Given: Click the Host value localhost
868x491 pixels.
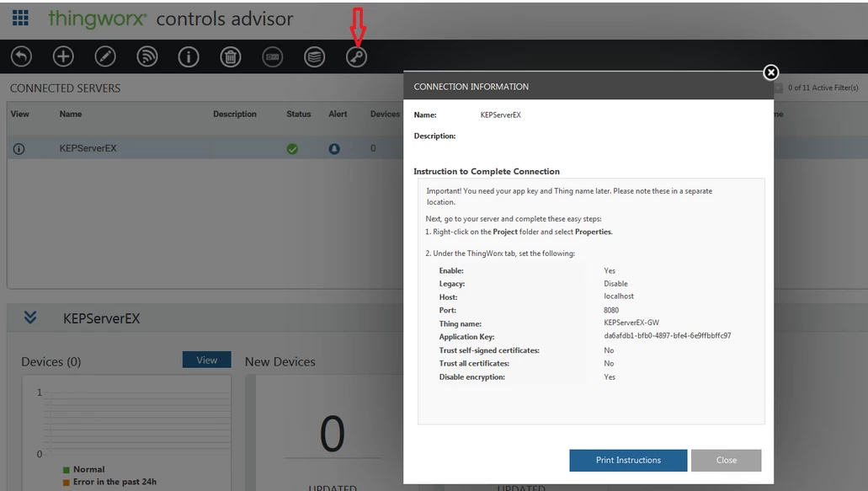Looking at the screenshot, I should pos(618,296).
